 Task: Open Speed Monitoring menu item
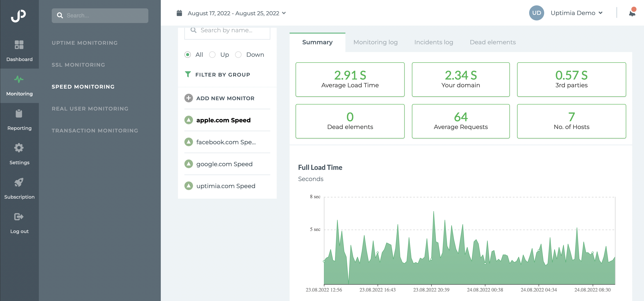coord(83,87)
